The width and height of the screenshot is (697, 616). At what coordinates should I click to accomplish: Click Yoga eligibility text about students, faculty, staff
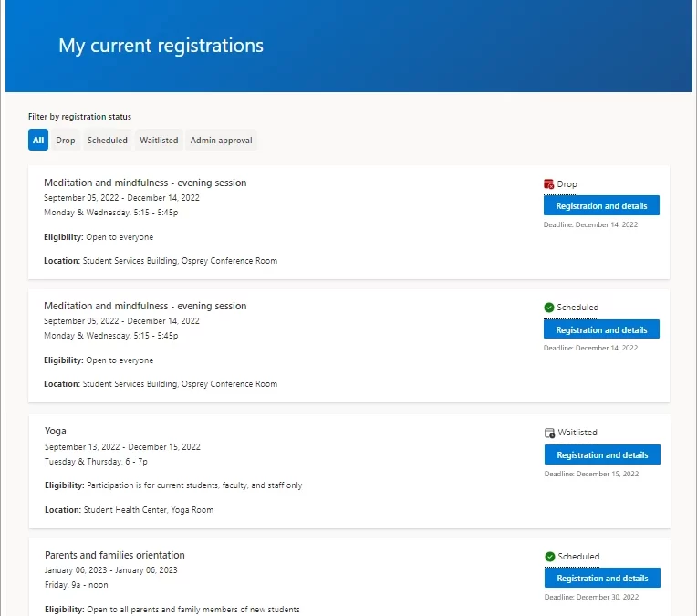(x=173, y=485)
